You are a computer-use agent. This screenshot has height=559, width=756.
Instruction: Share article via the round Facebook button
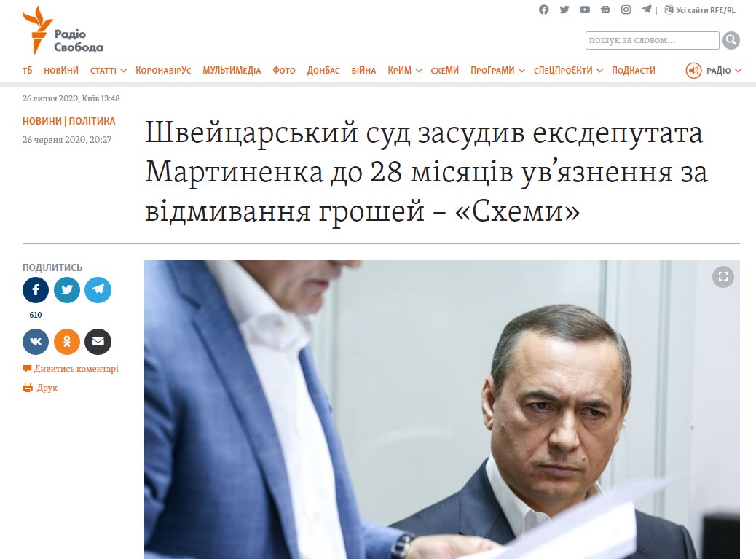coord(36,290)
